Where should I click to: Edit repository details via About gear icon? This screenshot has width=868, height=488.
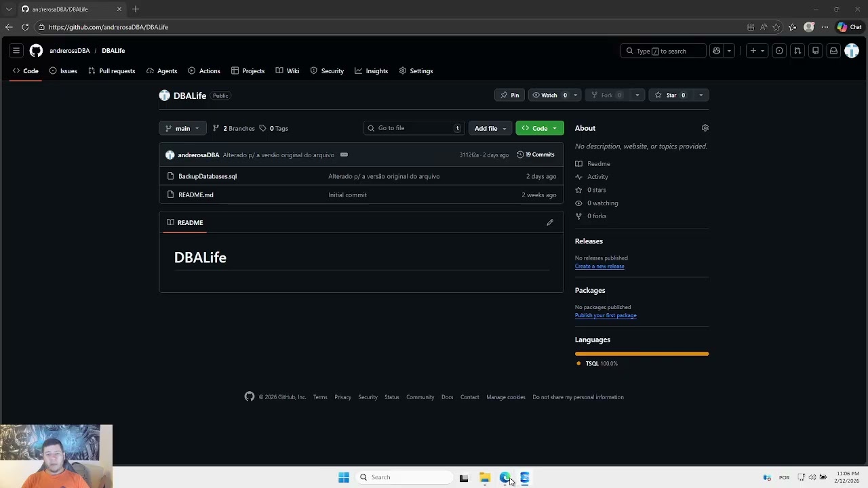[705, 128]
